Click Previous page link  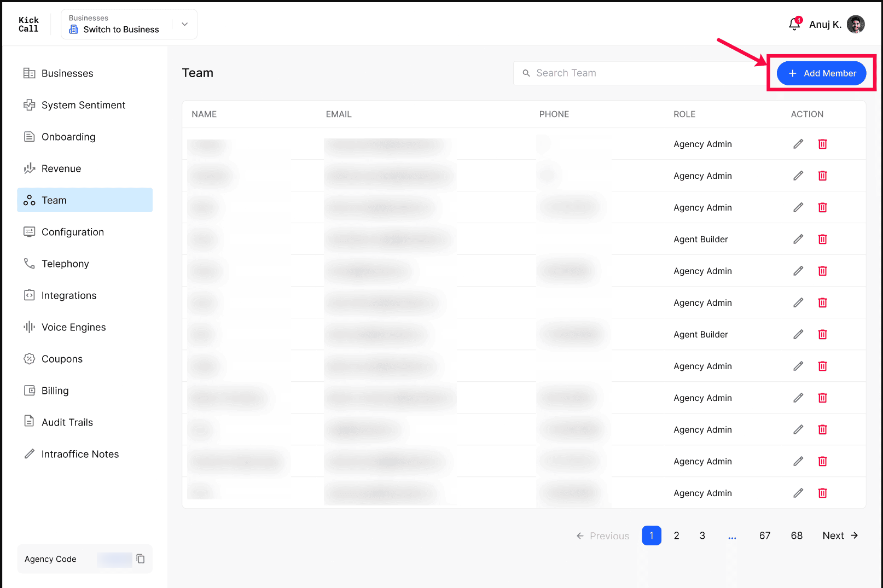point(602,536)
